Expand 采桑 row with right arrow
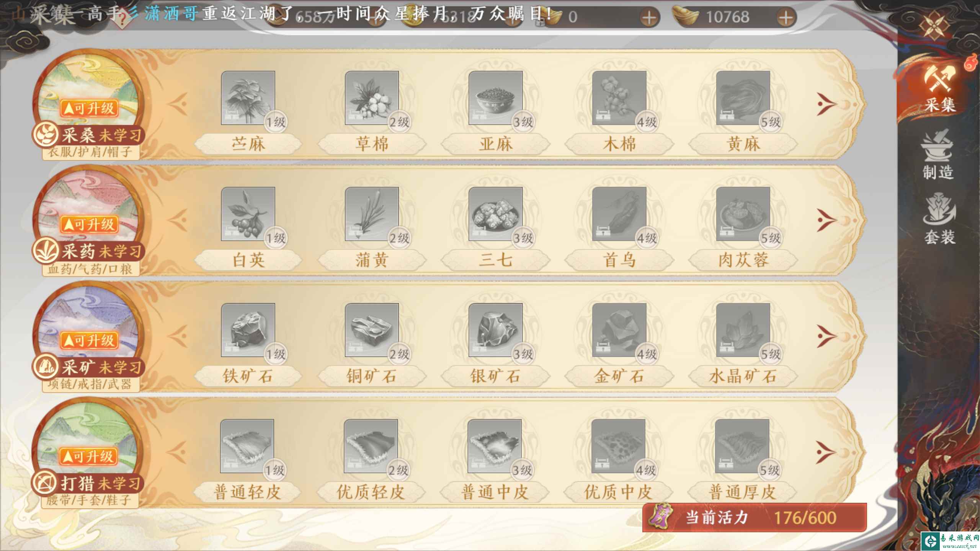This screenshot has width=980, height=551. tap(826, 104)
